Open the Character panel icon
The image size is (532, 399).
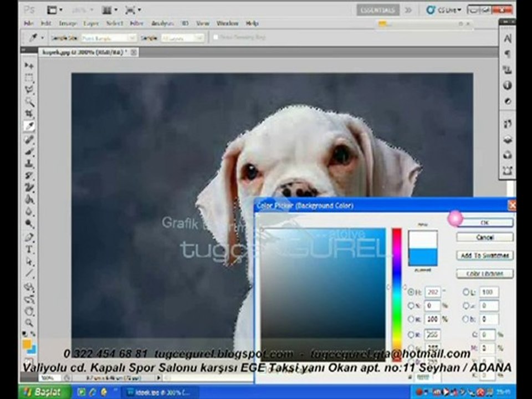click(x=507, y=38)
